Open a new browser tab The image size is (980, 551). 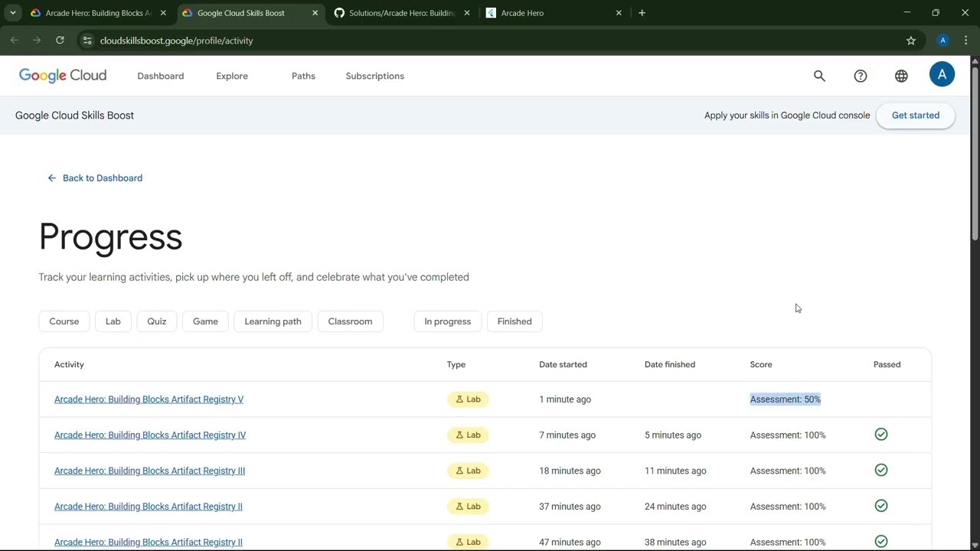(x=642, y=13)
